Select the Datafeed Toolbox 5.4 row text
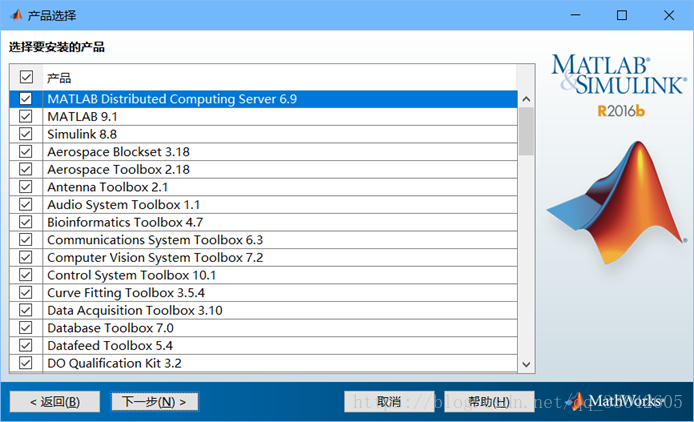Viewport: 694px width, 422px height. click(110, 345)
